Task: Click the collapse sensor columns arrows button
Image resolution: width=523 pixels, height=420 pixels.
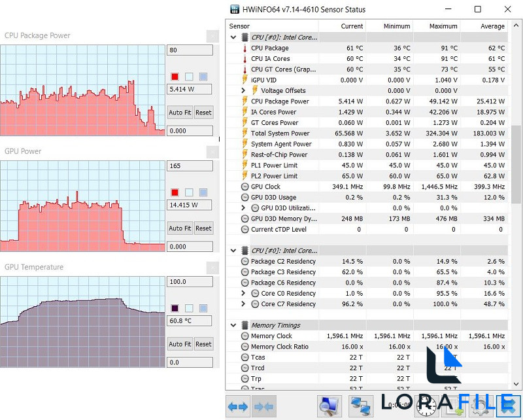Action: (x=264, y=406)
